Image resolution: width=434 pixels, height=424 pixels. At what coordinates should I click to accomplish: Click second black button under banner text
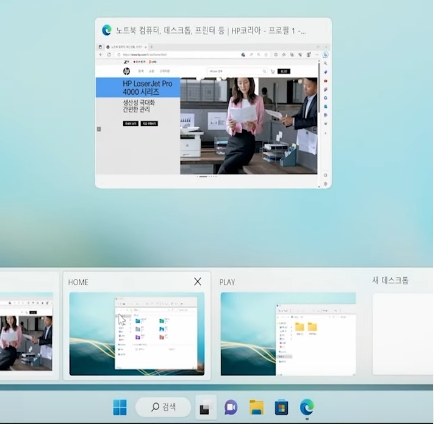click(x=149, y=123)
